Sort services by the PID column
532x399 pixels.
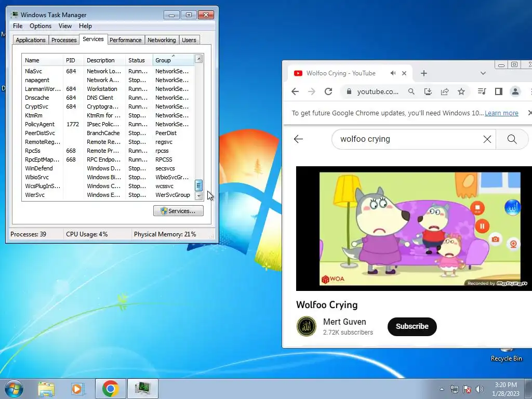point(73,60)
